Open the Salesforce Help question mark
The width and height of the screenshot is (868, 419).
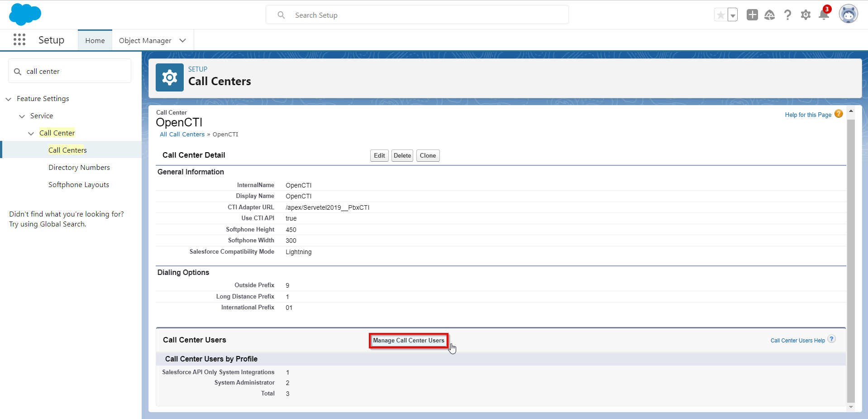click(x=787, y=15)
